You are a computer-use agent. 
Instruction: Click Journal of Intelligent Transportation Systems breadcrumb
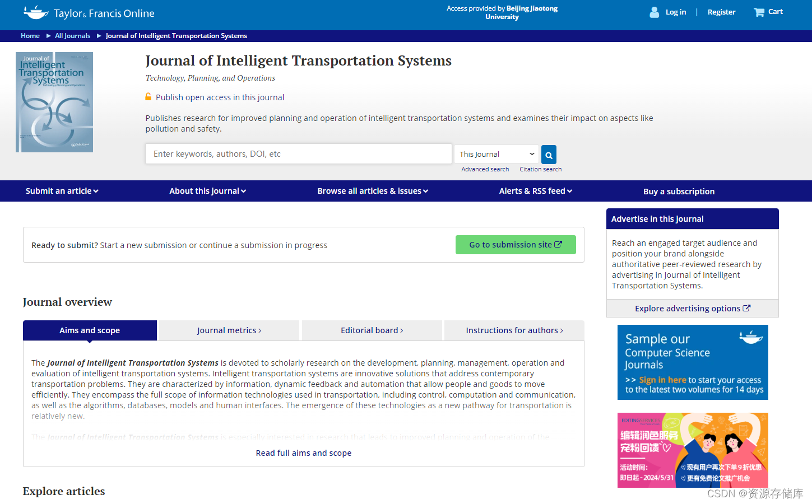point(177,36)
